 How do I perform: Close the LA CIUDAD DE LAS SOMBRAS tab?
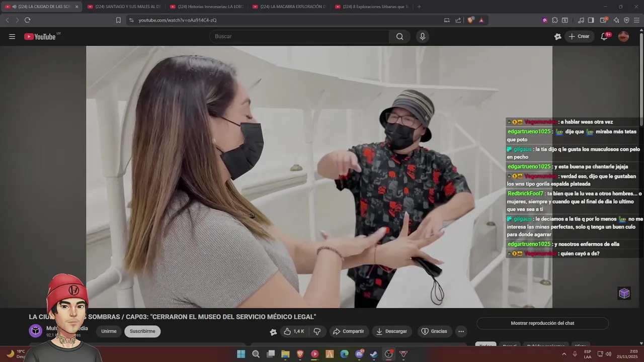coord(76,7)
